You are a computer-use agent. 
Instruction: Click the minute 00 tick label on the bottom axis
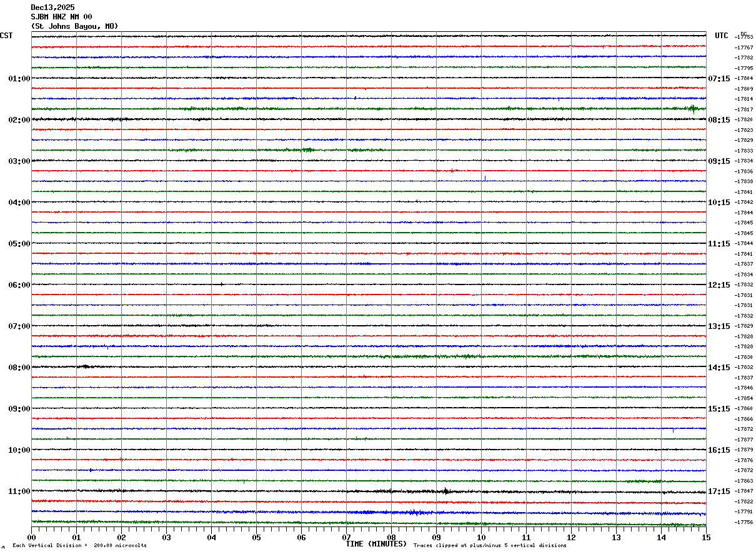click(31, 537)
